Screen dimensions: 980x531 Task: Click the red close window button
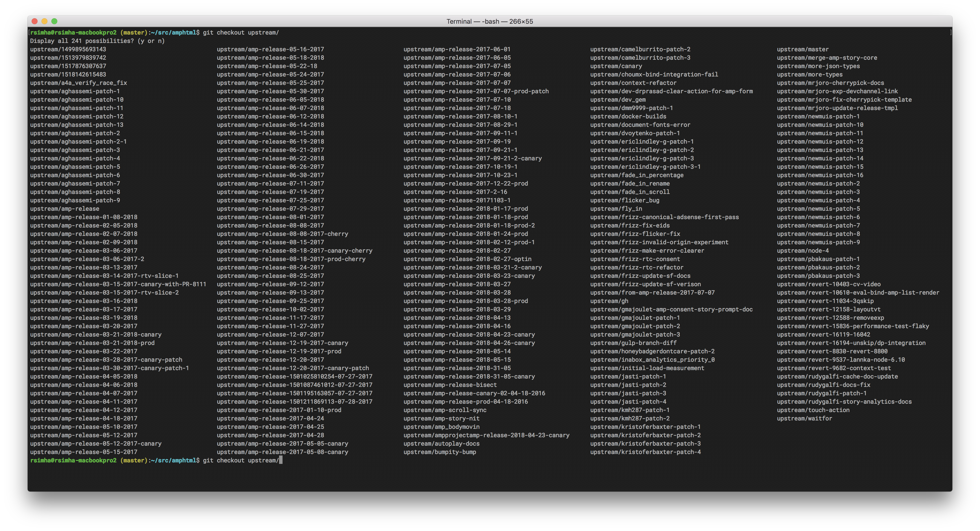(x=35, y=21)
